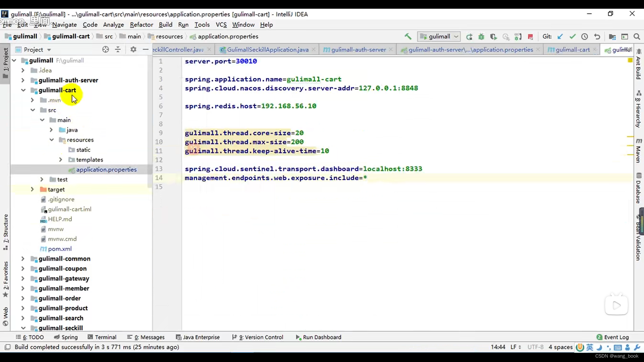Switch to gulimall-auth-server pom tab
The image size is (644, 362).
358,50
